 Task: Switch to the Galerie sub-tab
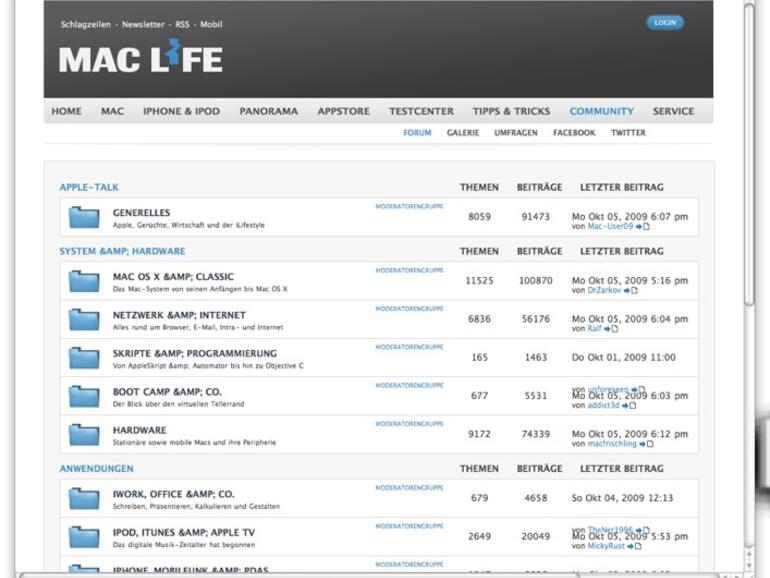[463, 133]
